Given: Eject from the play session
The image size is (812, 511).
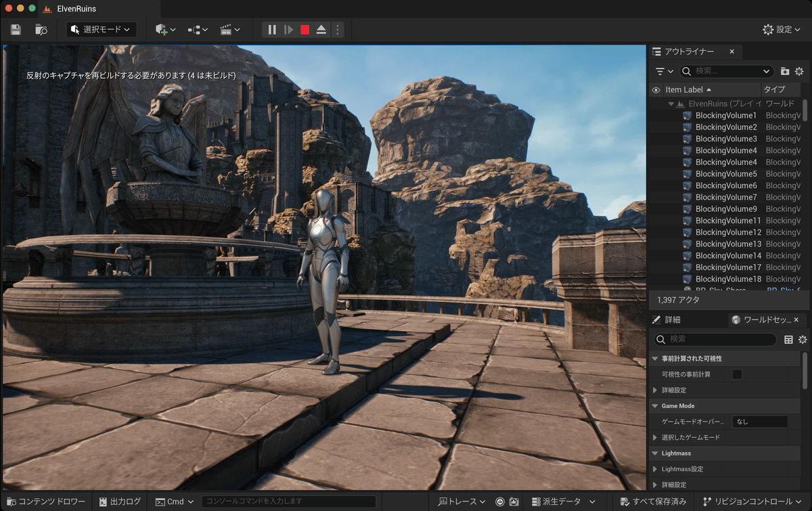Looking at the screenshot, I should click(322, 29).
